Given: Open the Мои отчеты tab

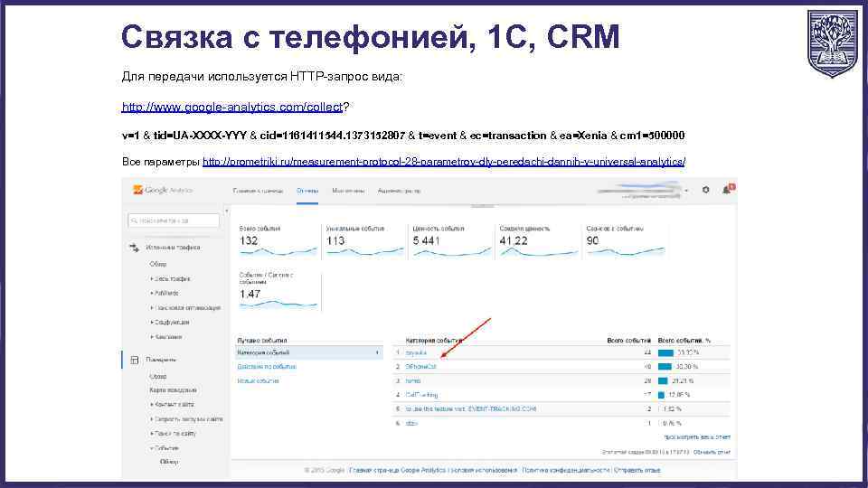Looking at the screenshot, I should pos(348,191).
